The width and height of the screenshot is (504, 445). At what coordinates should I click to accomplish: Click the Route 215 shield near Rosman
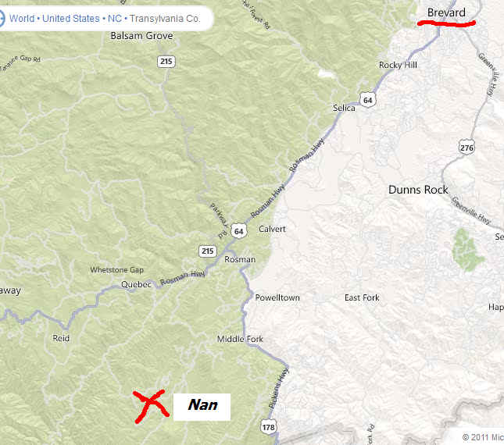pos(207,251)
